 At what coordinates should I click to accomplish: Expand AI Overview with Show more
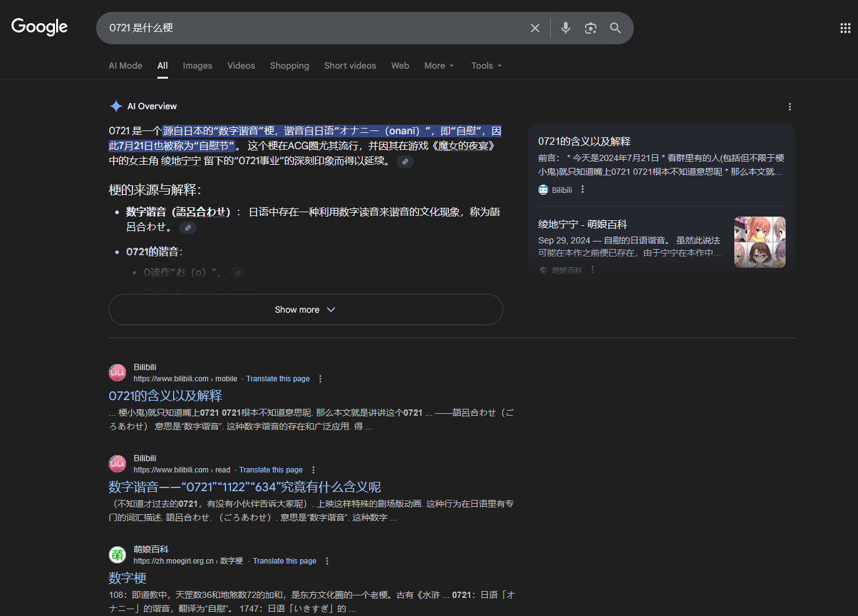pos(305,310)
